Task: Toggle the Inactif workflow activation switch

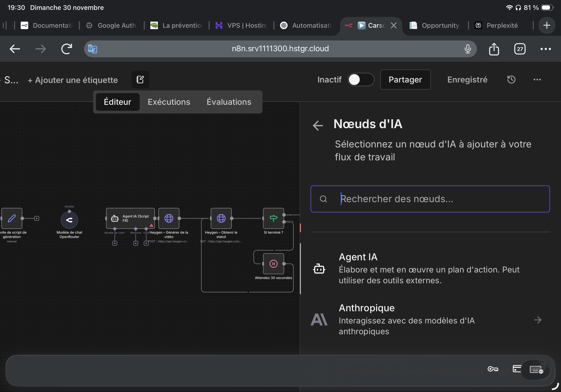Action: pyautogui.click(x=361, y=80)
